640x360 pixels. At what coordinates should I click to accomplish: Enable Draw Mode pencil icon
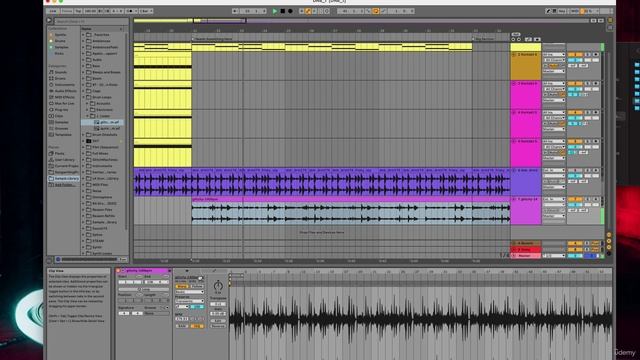(548, 11)
